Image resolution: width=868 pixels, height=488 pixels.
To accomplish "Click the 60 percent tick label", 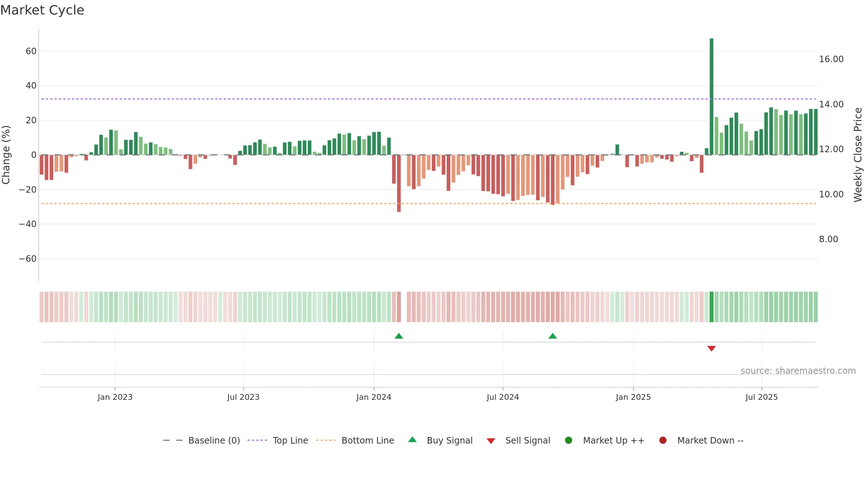I will coord(31,51).
